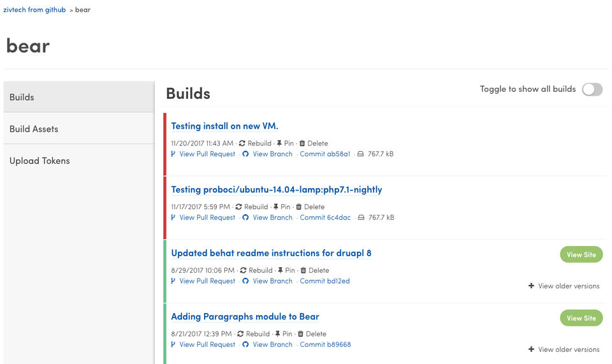Click the Delete trash icon for 8/29/2017 build
Screen dimensions: 612x364
click(303, 270)
